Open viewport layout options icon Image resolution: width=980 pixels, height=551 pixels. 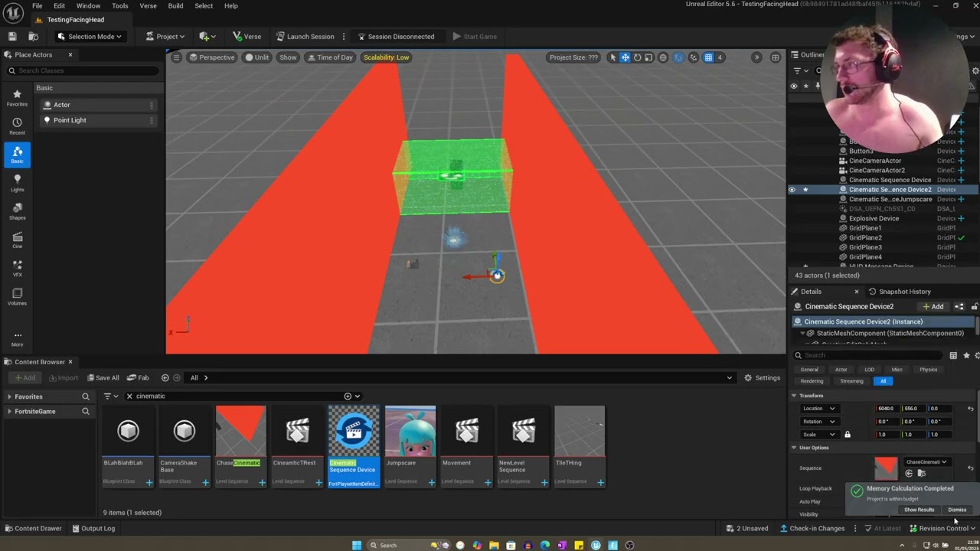click(775, 57)
